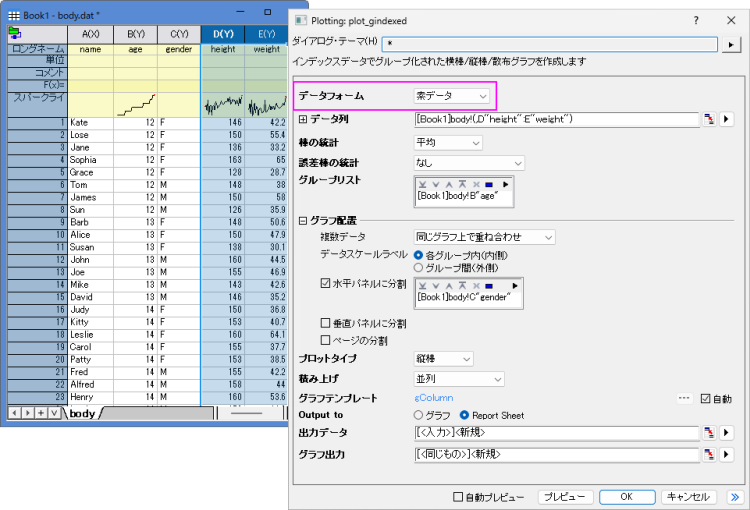Click the worksheet corner select-all icon in Book1
This screenshot has width=750, height=510.
15,33
